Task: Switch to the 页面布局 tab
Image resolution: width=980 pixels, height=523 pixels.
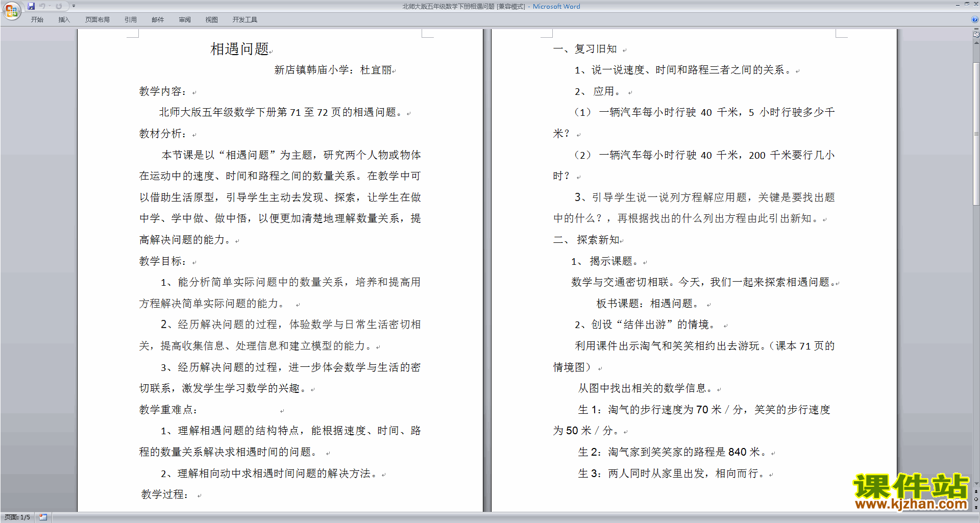Action: pos(97,20)
